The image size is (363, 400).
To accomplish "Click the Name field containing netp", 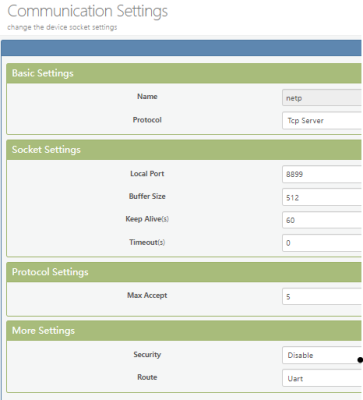I will pos(322,98).
